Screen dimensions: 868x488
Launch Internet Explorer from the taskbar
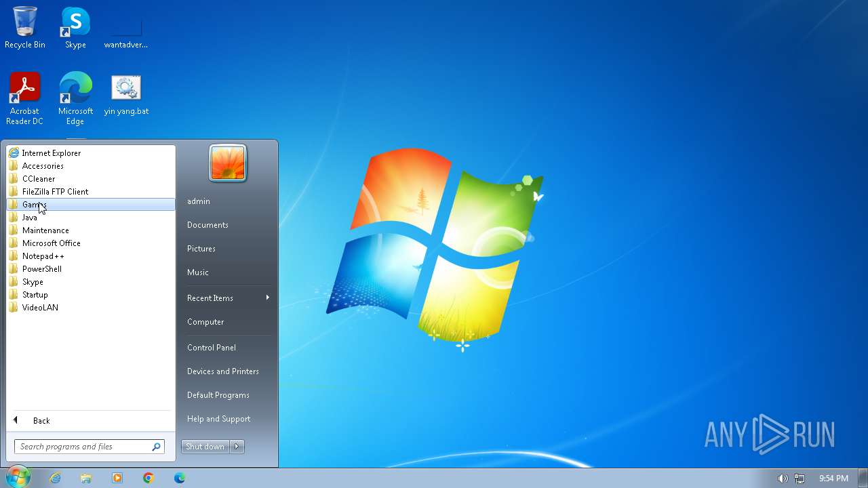pos(55,478)
